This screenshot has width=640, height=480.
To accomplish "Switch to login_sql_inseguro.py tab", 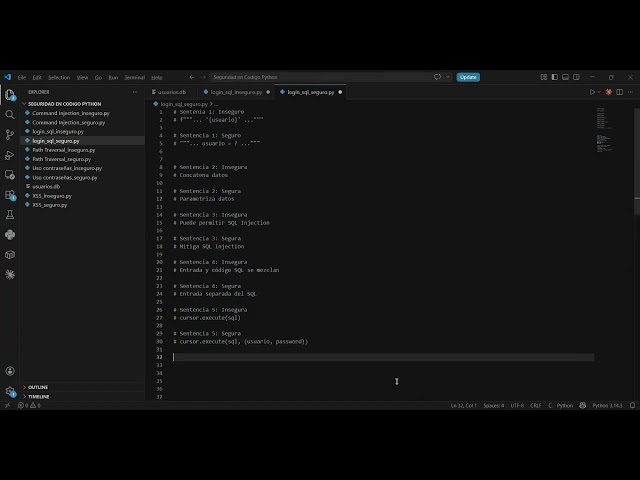I will click(236, 92).
